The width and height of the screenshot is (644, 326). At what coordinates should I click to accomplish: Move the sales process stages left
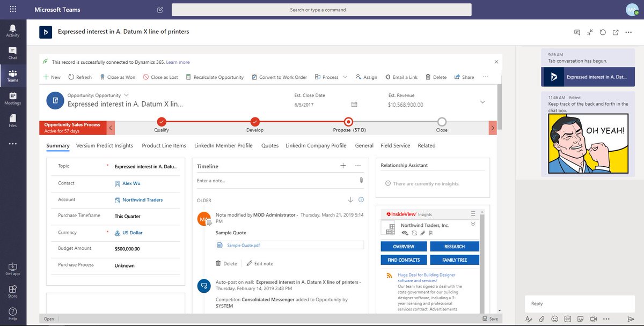pos(111,128)
